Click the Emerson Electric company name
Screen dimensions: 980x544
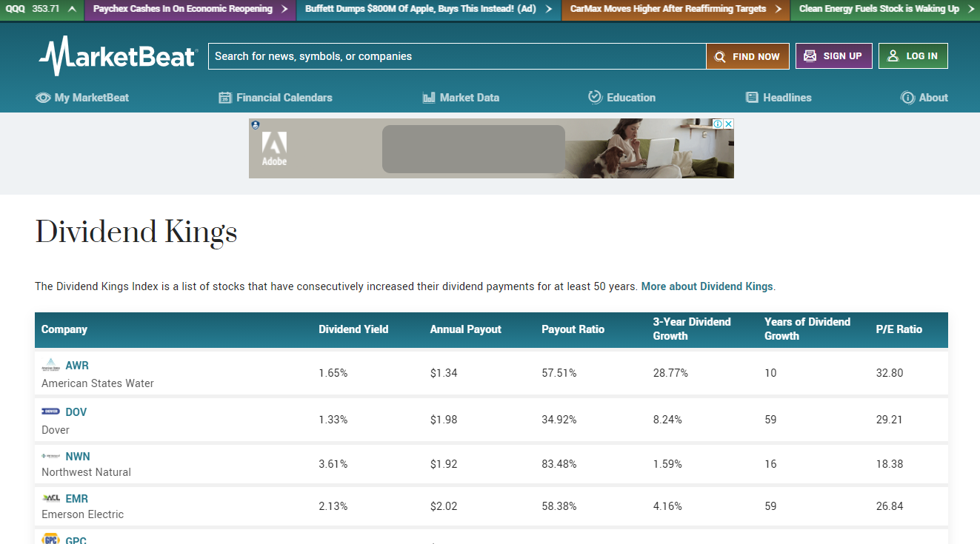[83, 514]
